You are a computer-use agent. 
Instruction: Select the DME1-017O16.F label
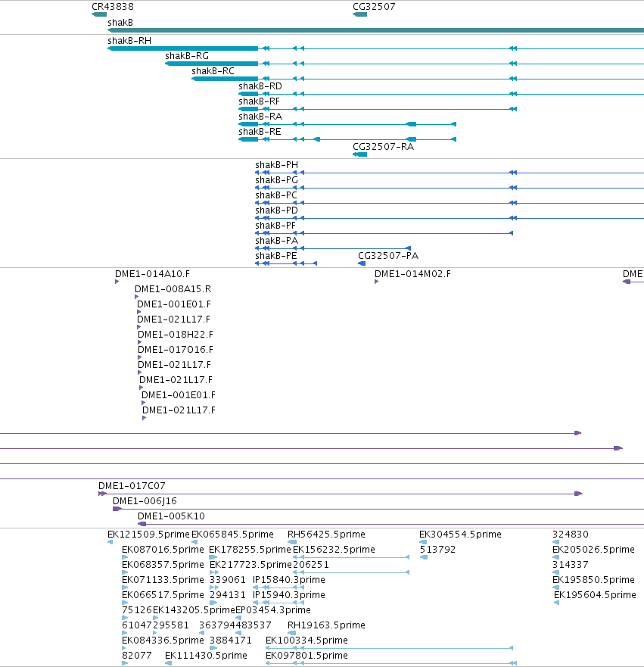tap(175, 350)
